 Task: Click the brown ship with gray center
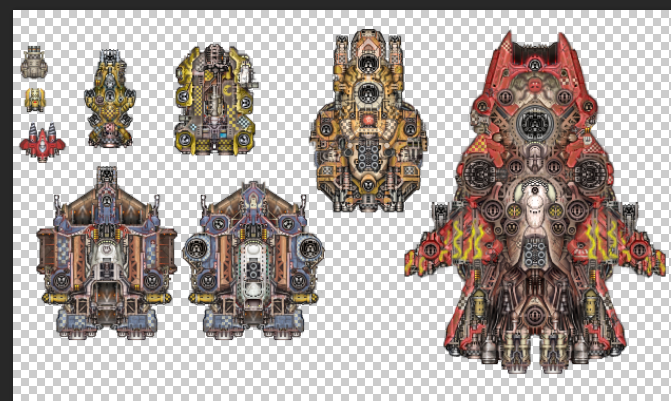click(x=106, y=252)
